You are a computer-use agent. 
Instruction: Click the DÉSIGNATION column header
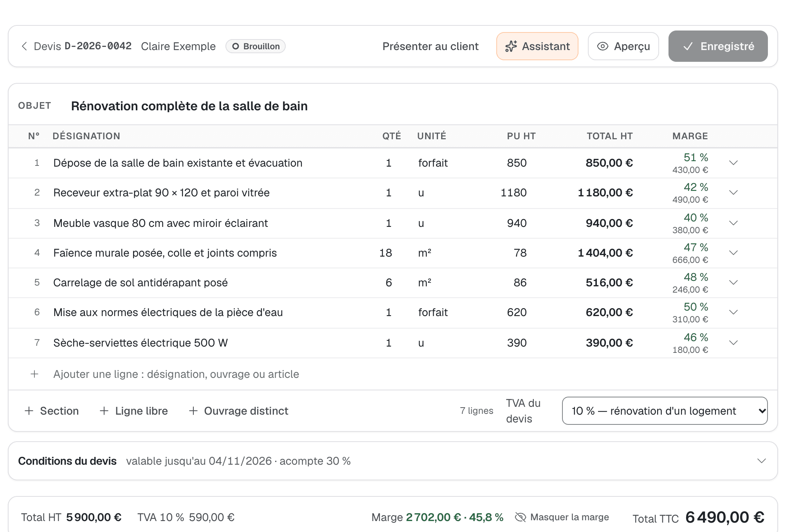(x=86, y=136)
